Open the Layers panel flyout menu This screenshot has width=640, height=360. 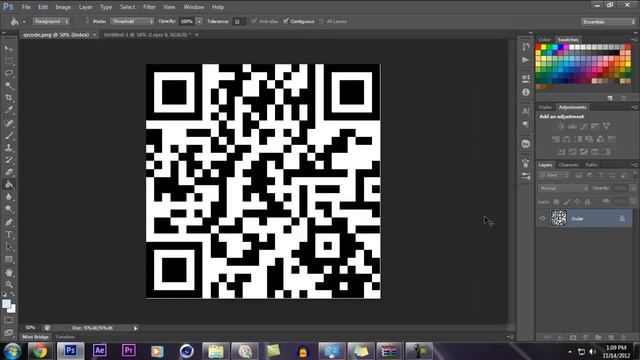tap(634, 165)
